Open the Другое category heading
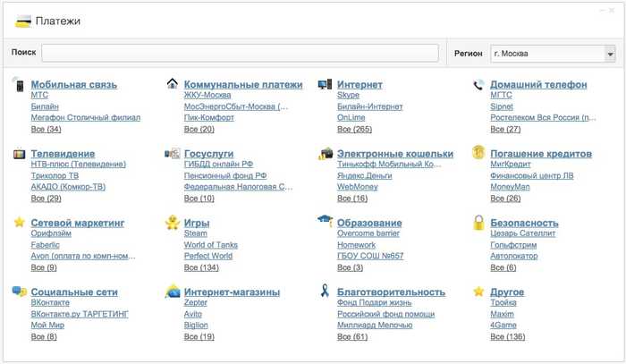This screenshot has width=626, height=364. (507, 292)
